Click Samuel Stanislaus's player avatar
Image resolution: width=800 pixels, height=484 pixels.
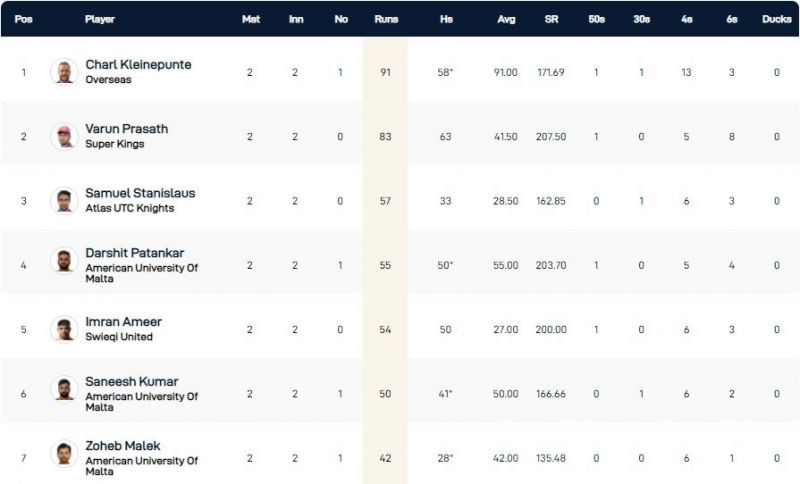(64, 200)
